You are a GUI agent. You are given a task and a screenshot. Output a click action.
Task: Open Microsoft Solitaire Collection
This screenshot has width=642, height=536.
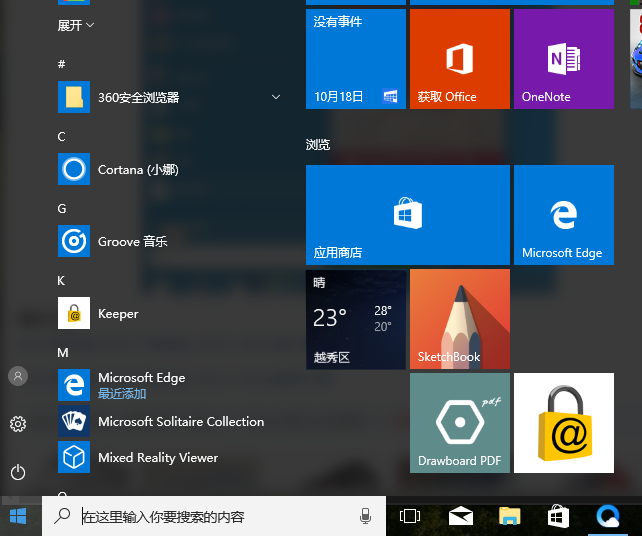click(x=180, y=422)
